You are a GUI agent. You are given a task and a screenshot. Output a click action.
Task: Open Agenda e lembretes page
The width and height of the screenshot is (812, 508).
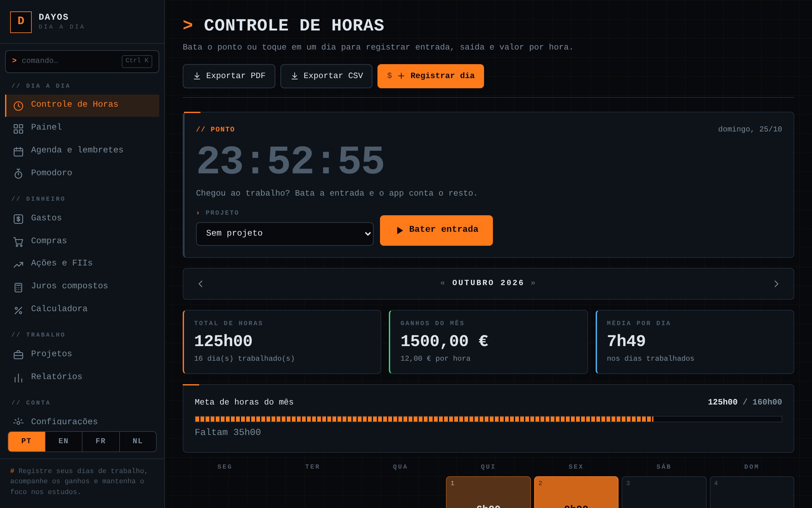click(x=82, y=151)
